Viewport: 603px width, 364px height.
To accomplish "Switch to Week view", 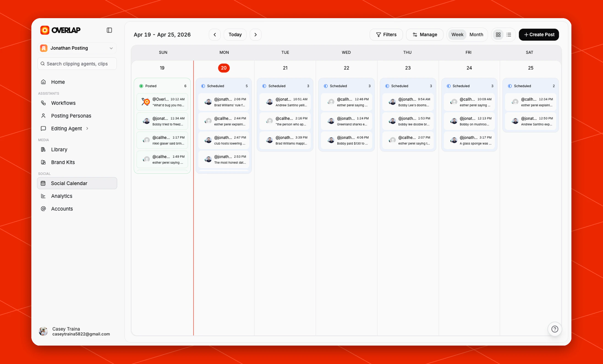I will (457, 35).
